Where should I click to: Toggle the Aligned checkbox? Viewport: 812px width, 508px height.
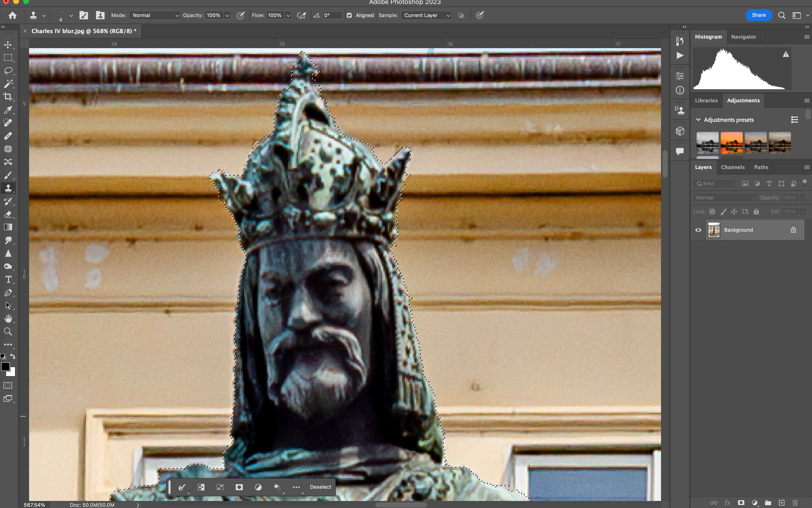(x=349, y=16)
